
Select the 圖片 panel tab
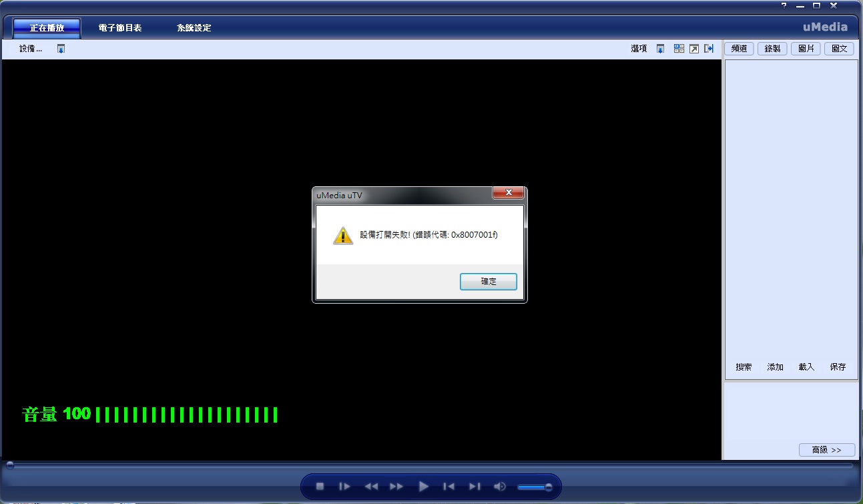click(806, 49)
